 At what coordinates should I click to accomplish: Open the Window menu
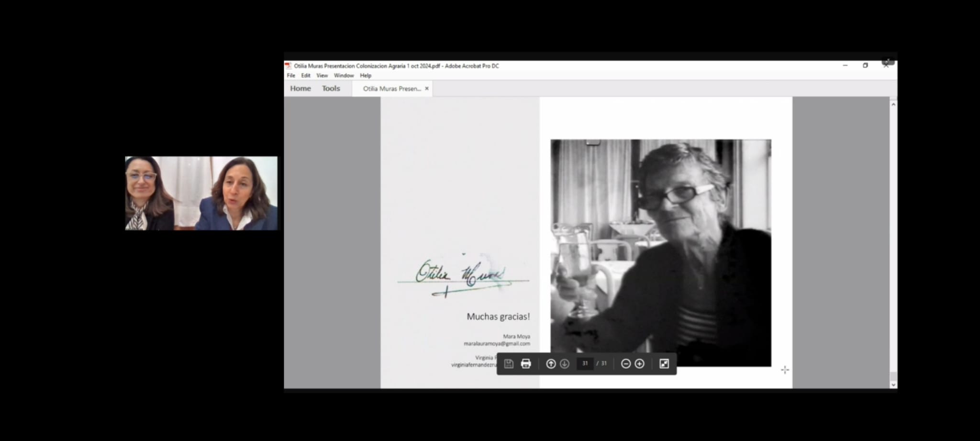[344, 76]
